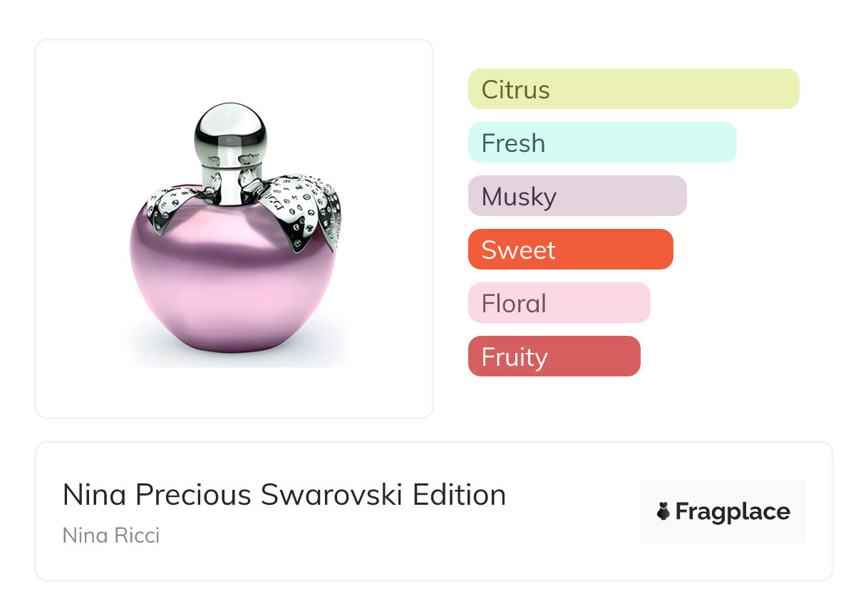Viewport: 868px width, 616px height.
Task: Open the Nina Precious Swarovski Edition title
Action: (284, 495)
